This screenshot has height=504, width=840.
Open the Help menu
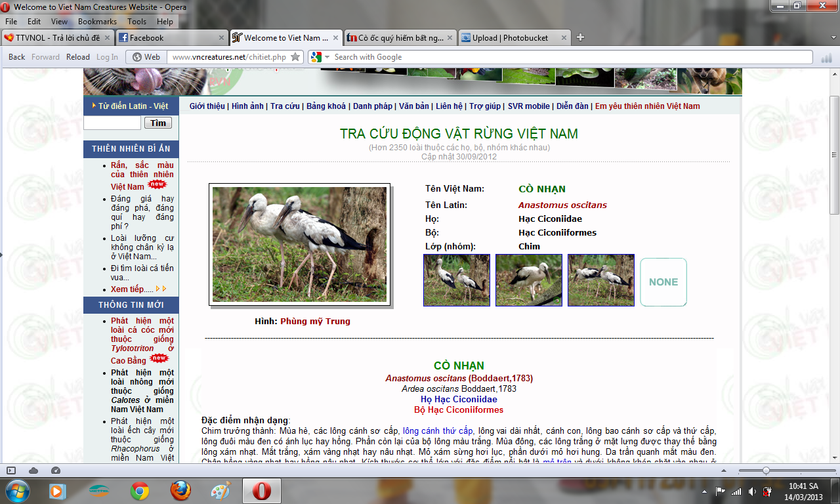pos(165,22)
